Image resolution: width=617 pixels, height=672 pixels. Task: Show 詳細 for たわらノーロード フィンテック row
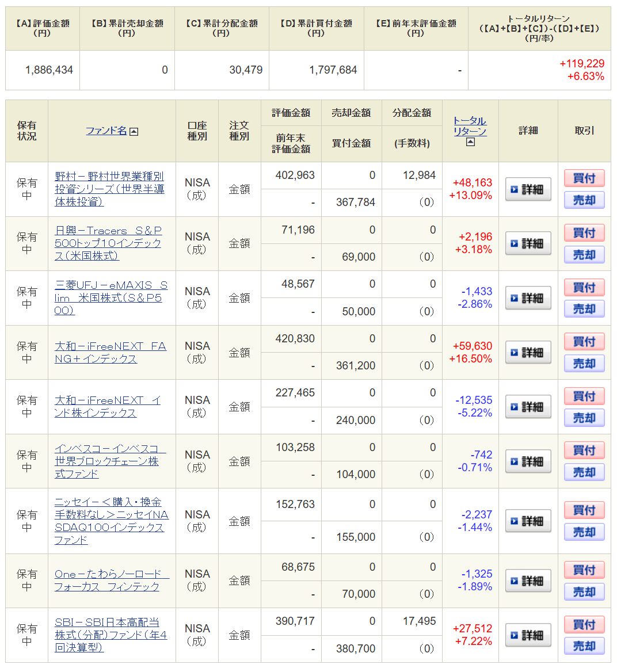(x=528, y=581)
